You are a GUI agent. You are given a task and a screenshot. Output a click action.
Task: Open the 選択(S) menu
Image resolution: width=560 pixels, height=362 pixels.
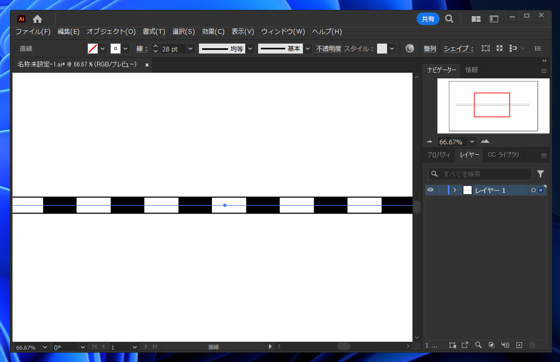point(184,31)
